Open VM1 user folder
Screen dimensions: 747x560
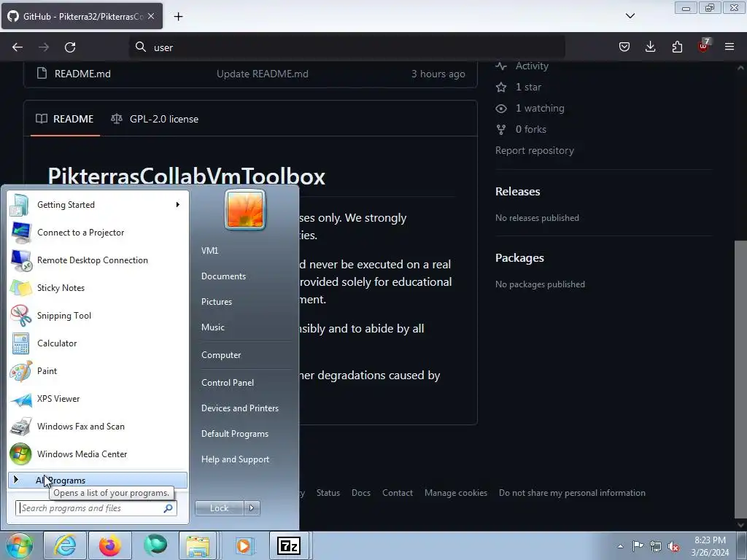click(209, 251)
